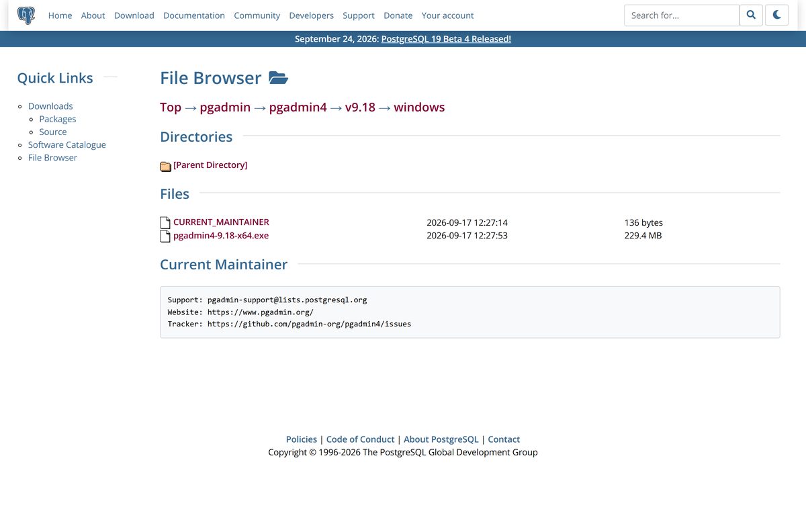Focus the Search for... input field
Viewport: 806px width, 532px height.
tap(682, 15)
